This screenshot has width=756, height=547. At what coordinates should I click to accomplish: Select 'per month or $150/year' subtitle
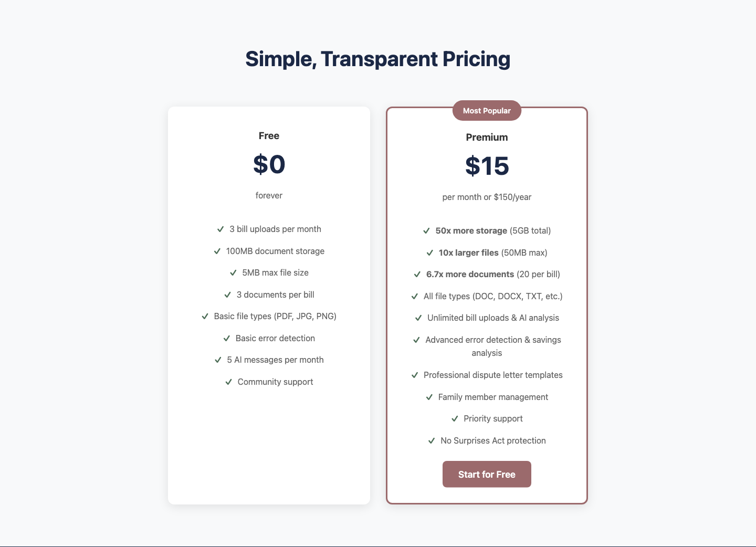pos(487,197)
